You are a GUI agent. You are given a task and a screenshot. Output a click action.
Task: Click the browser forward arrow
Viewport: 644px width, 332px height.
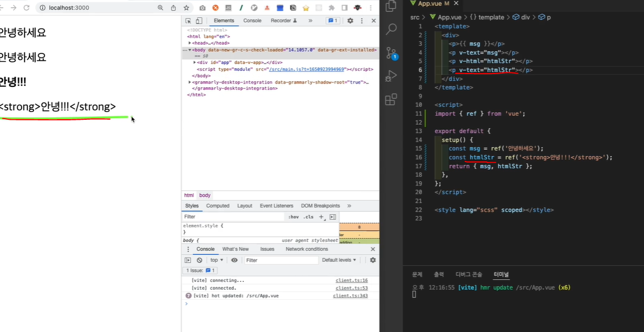tap(13, 8)
